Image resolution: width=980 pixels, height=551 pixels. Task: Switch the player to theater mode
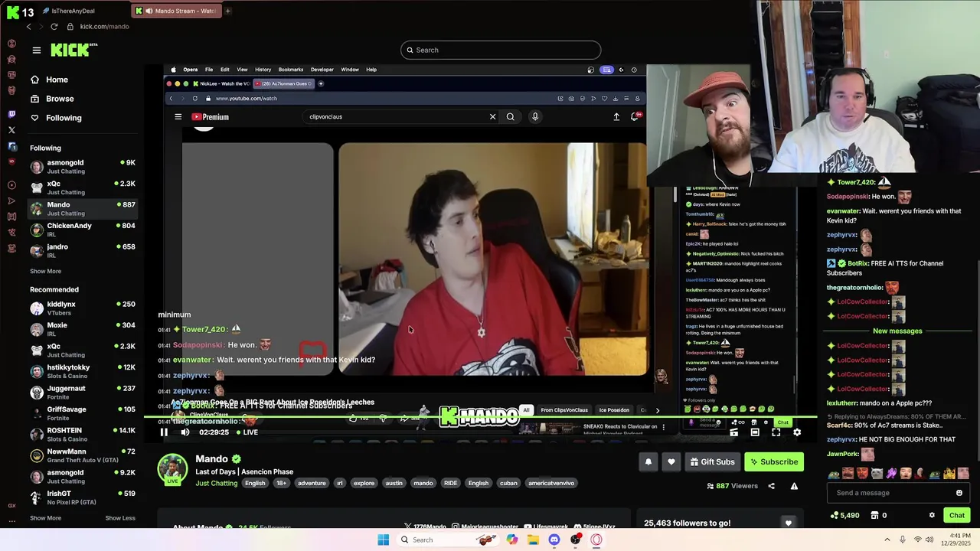pos(755,432)
